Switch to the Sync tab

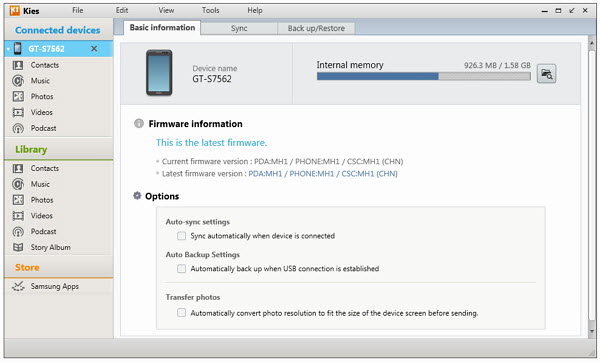pos(239,28)
